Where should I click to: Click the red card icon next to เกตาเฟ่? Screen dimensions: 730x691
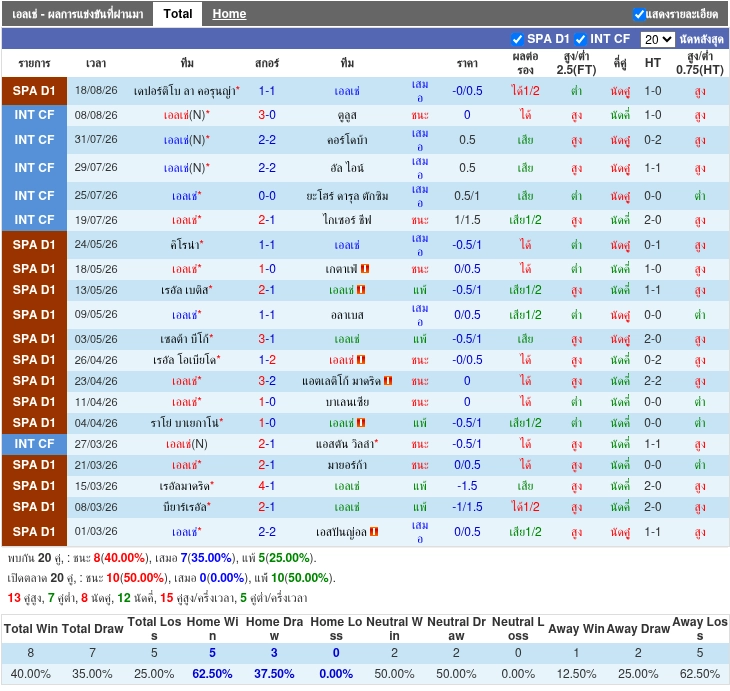(365, 269)
